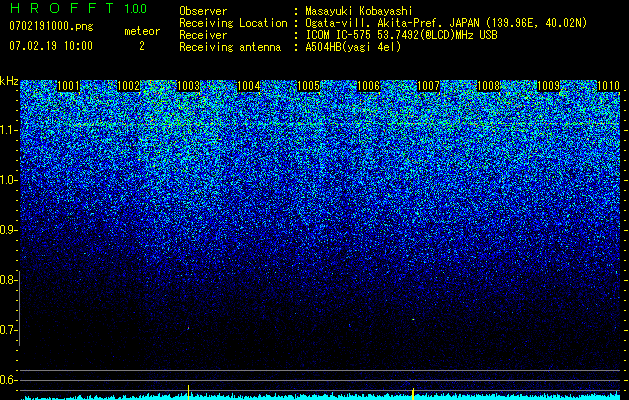Click the 1009 time marker

[x=548, y=86]
